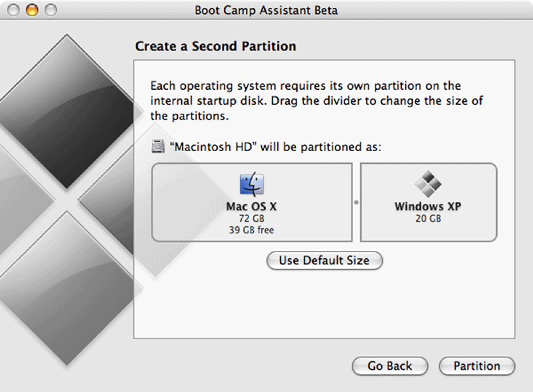Select the Mac OS X partition label
This screenshot has height=392, width=533.
(x=251, y=206)
